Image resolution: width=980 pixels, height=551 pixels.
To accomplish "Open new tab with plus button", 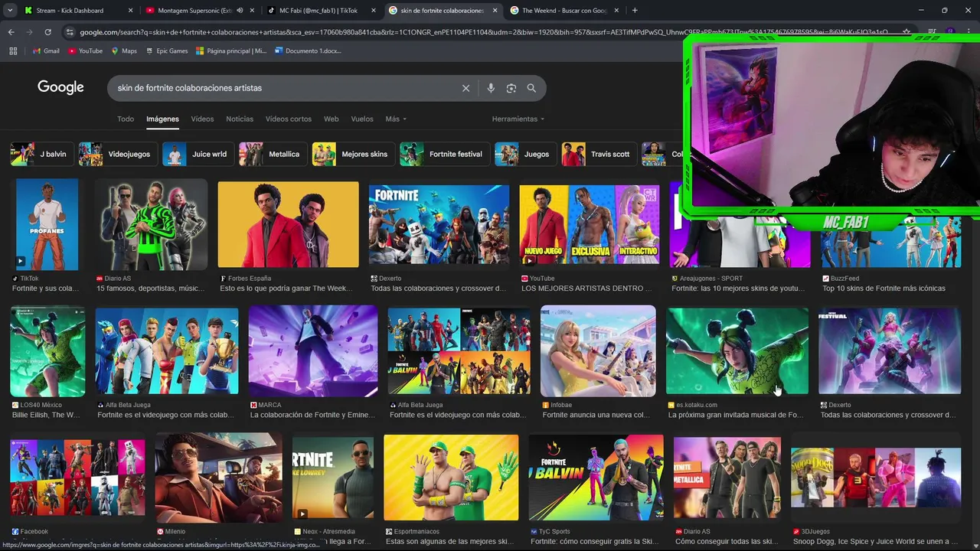I will click(635, 11).
